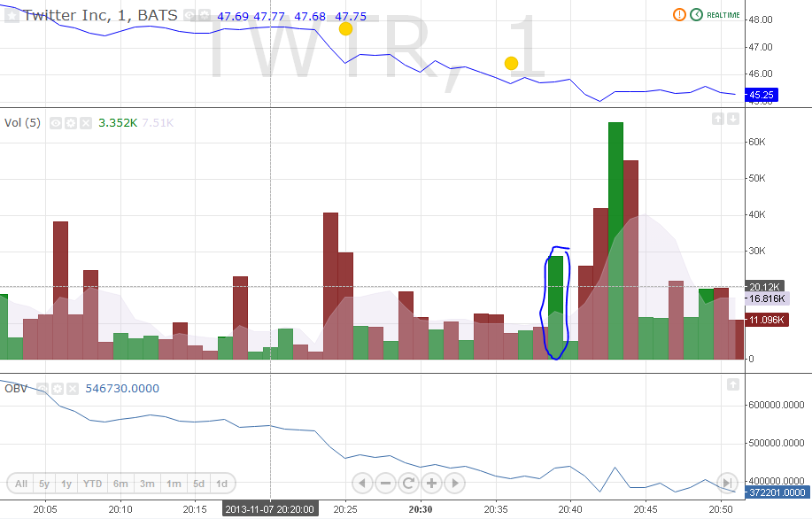
Task: Click the 546730.0000 OBV legend value
Action: coord(122,389)
